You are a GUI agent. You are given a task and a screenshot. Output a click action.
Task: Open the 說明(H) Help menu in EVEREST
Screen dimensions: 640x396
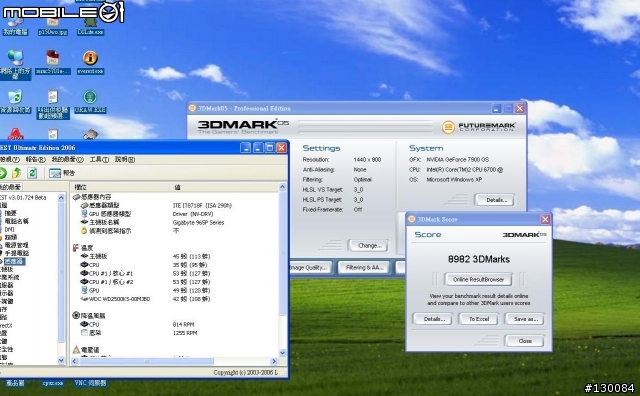125,159
